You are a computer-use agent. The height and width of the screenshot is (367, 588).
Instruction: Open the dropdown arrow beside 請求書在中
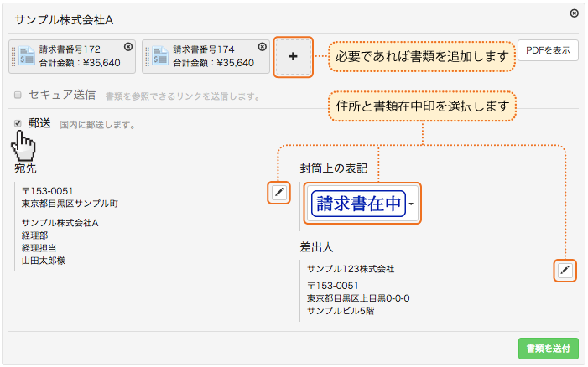(411, 204)
